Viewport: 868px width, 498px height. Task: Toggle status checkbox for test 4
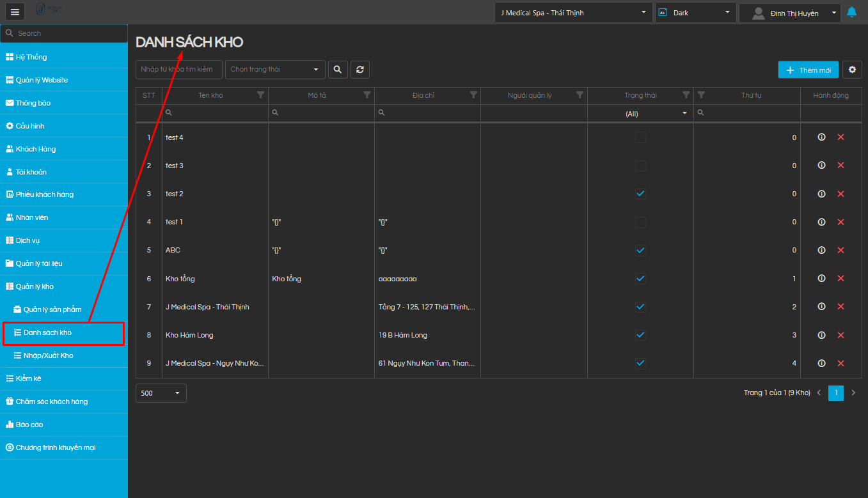[640, 137]
